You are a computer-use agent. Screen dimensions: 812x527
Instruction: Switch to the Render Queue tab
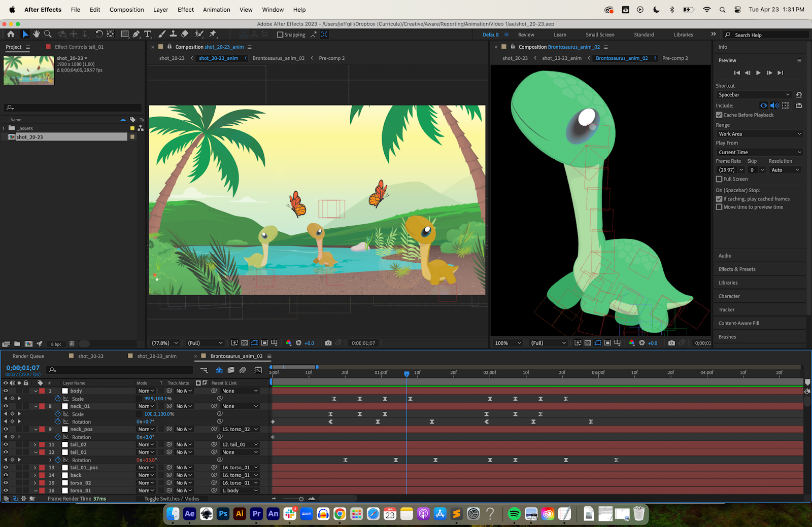pyautogui.click(x=28, y=356)
